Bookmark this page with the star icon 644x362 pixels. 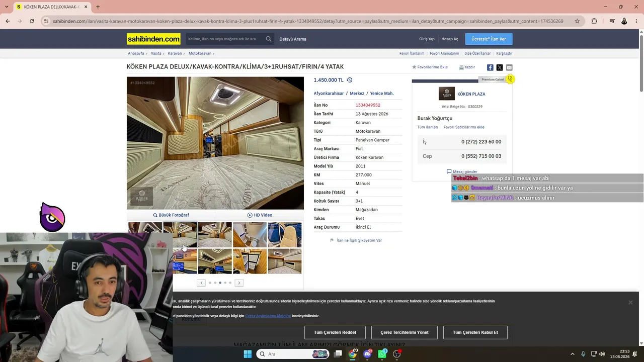[577, 21]
